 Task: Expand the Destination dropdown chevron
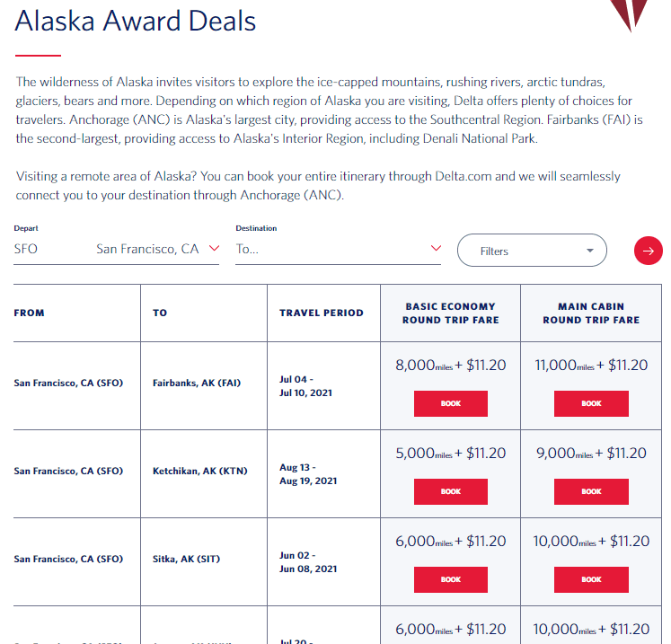point(436,249)
